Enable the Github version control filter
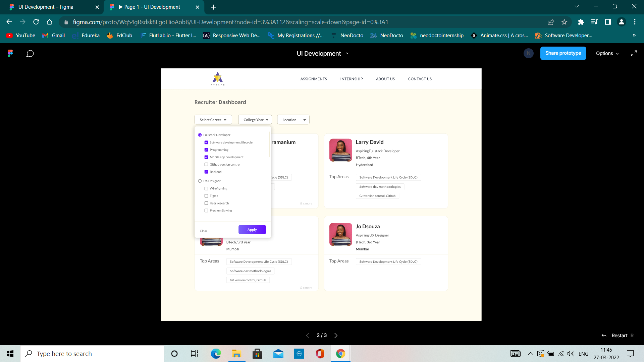The width and height of the screenshot is (644, 362). (x=206, y=164)
